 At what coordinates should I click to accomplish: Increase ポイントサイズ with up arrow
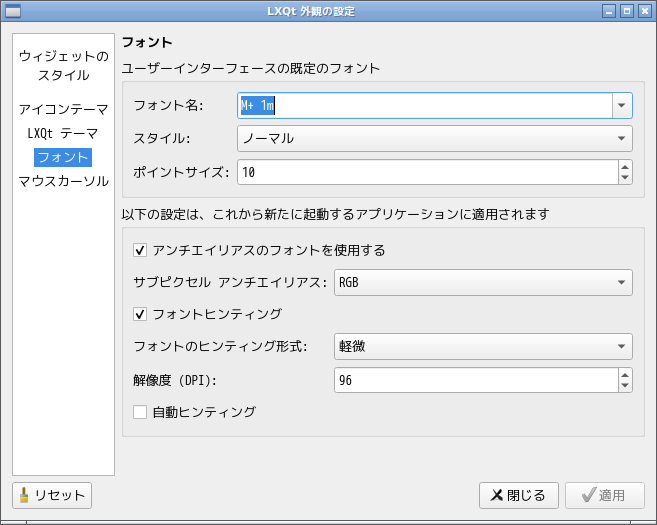pos(625,167)
